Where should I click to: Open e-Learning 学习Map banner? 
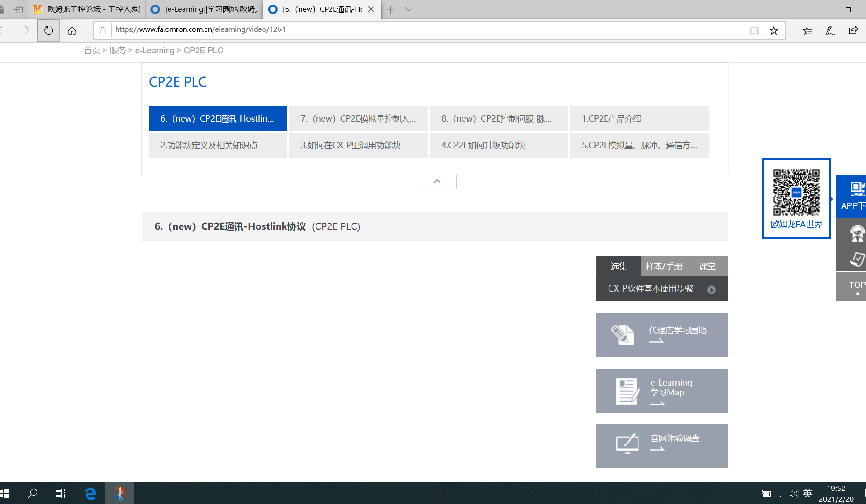click(x=661, y=391)
